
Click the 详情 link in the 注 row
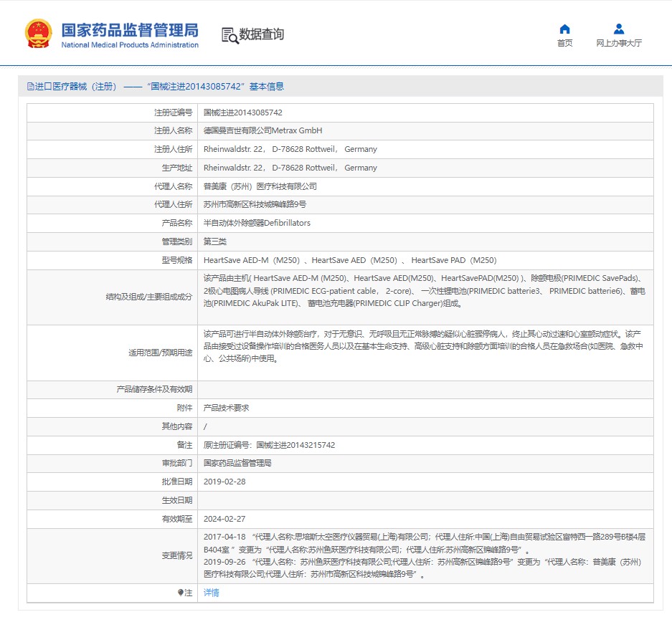click(x=212, y=593)
